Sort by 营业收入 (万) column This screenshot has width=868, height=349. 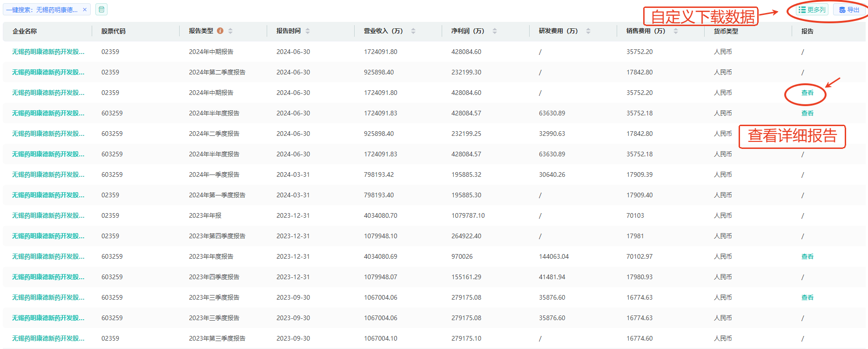pyautogui.click(x=413, y=31)
